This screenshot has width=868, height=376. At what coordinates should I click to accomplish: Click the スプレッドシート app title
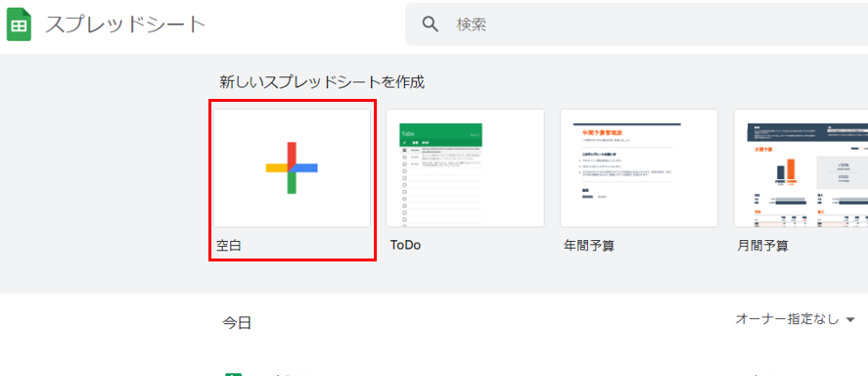click(x=125, y=24)
